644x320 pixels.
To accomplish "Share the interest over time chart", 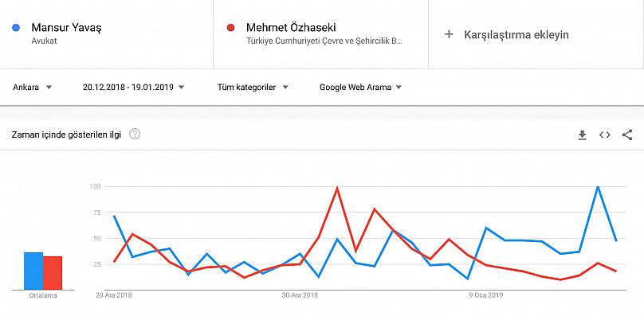I will tap(627, 135).
